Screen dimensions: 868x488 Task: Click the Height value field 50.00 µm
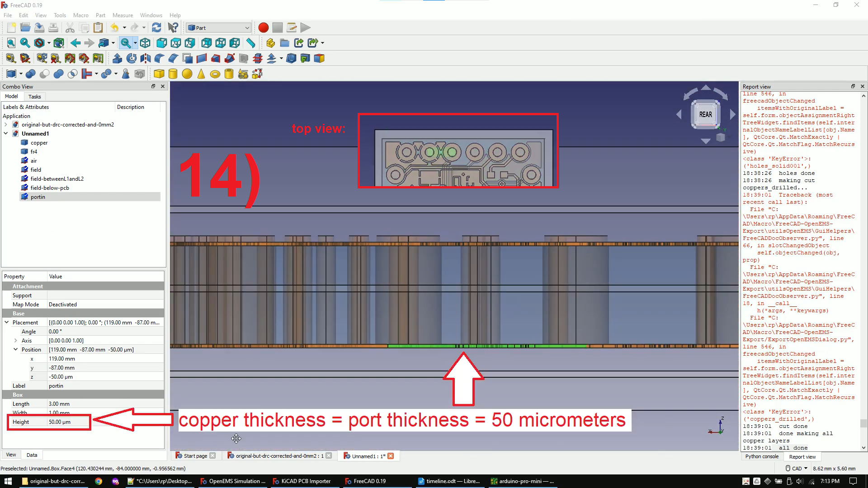pos(105,422)
